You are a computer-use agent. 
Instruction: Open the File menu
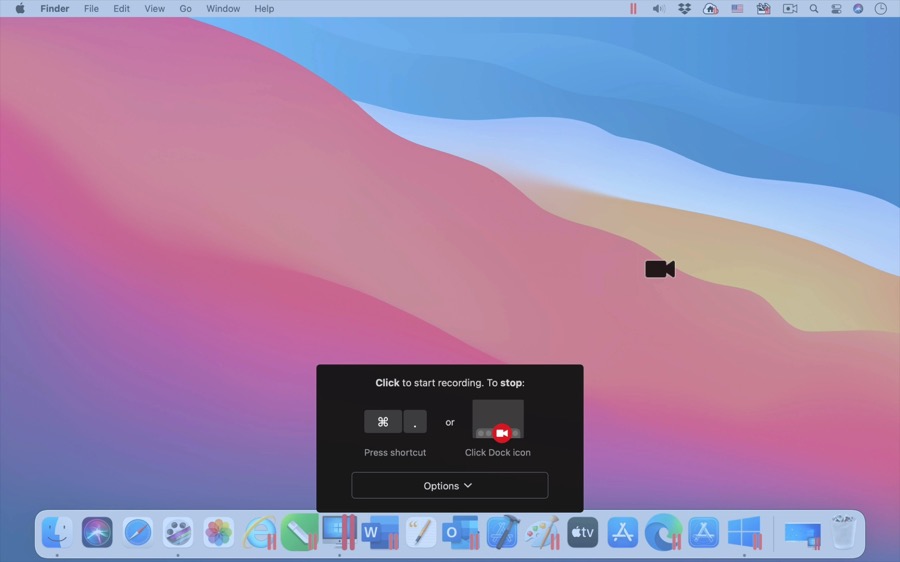tap(91, 9)
